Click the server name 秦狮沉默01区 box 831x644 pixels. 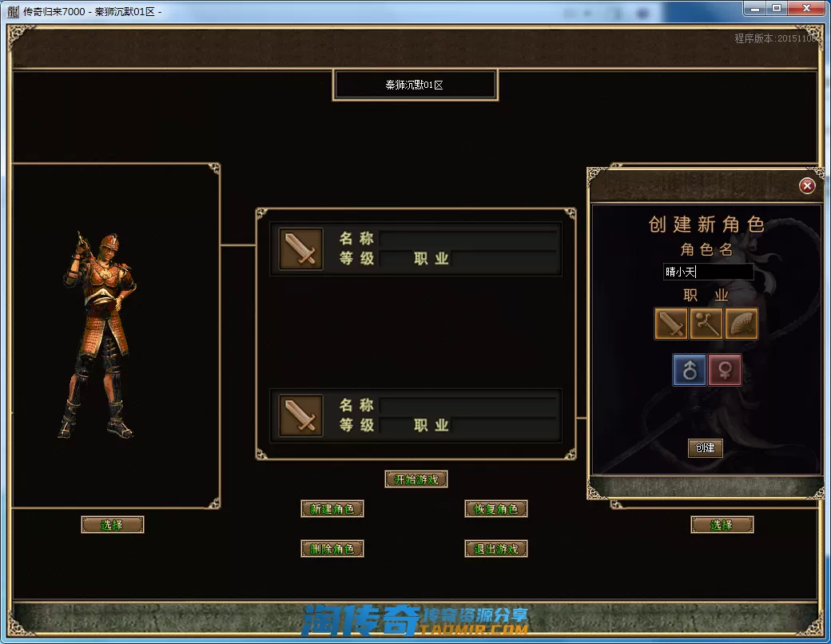coord(415,85)
